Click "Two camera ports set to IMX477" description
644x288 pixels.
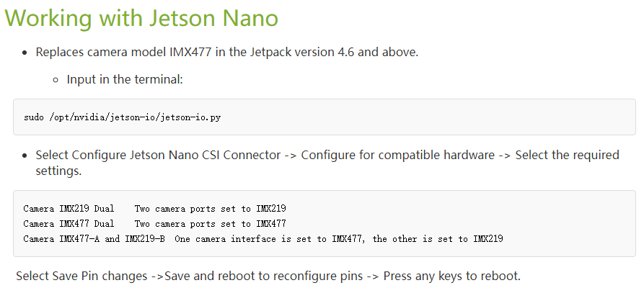[x=211, y=224]
